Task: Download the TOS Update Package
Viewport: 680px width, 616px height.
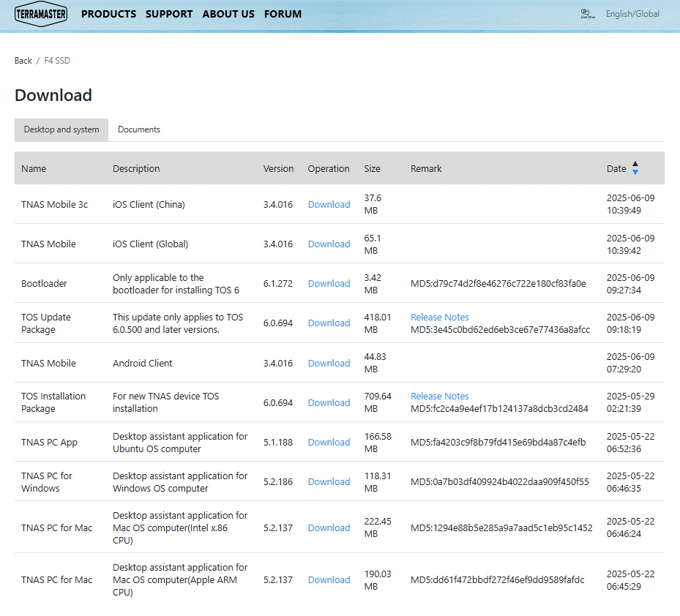Action: [x=329, y=323]
